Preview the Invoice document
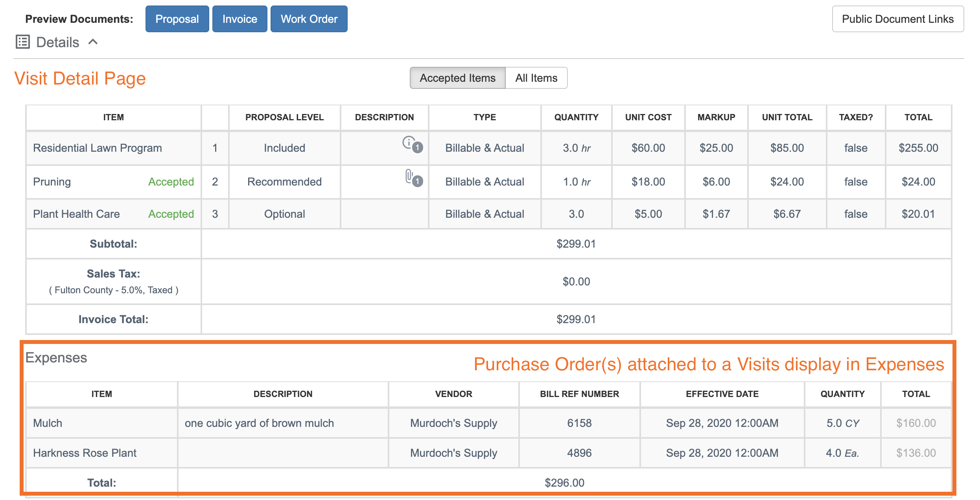This screenshot has height=500, width=980. click(x=239, y=19)
